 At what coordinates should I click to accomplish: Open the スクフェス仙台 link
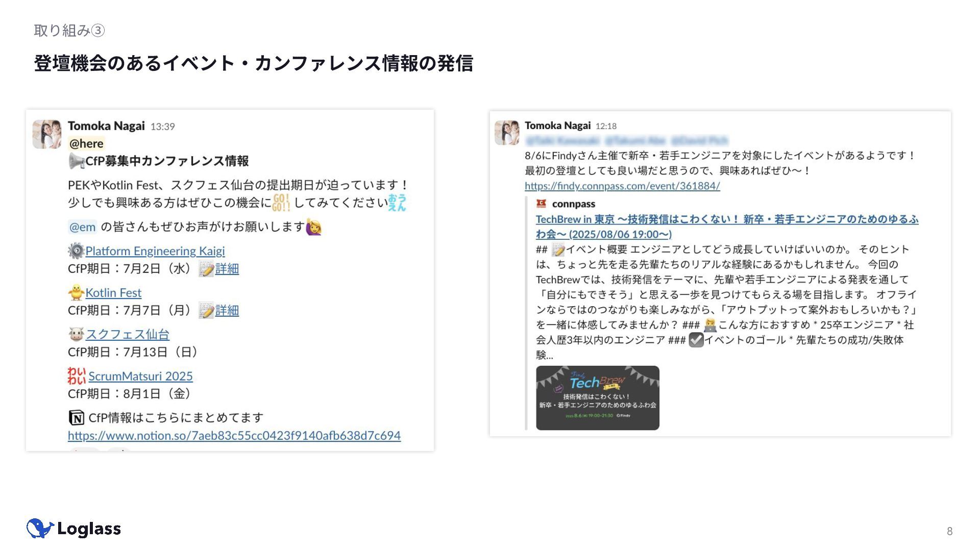tap(128, 335)
